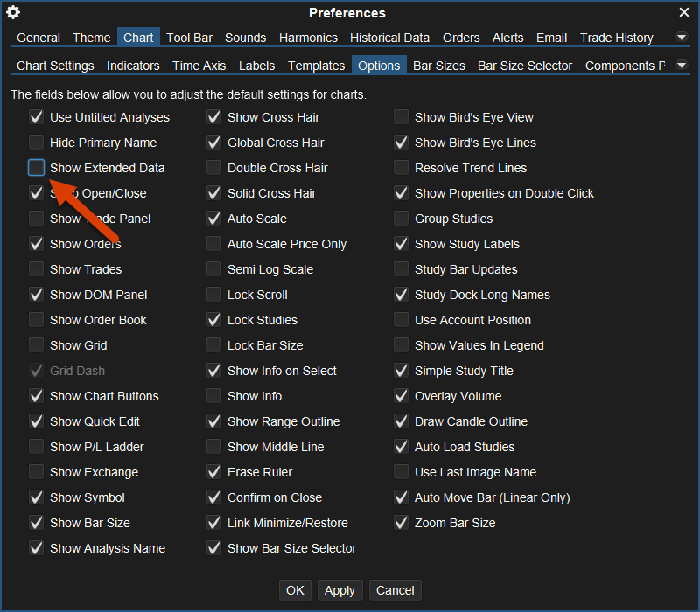This screenshot has height=612, width=700.
Task: Expand the top tab overflow arrow
Action: click(x=682, y=38)
